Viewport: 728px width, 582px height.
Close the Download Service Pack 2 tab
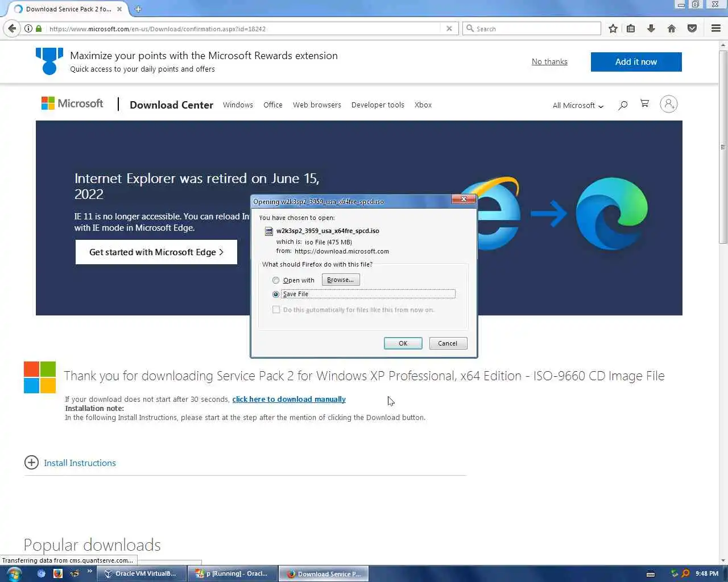pyautogui.click(x=119, y=9)
